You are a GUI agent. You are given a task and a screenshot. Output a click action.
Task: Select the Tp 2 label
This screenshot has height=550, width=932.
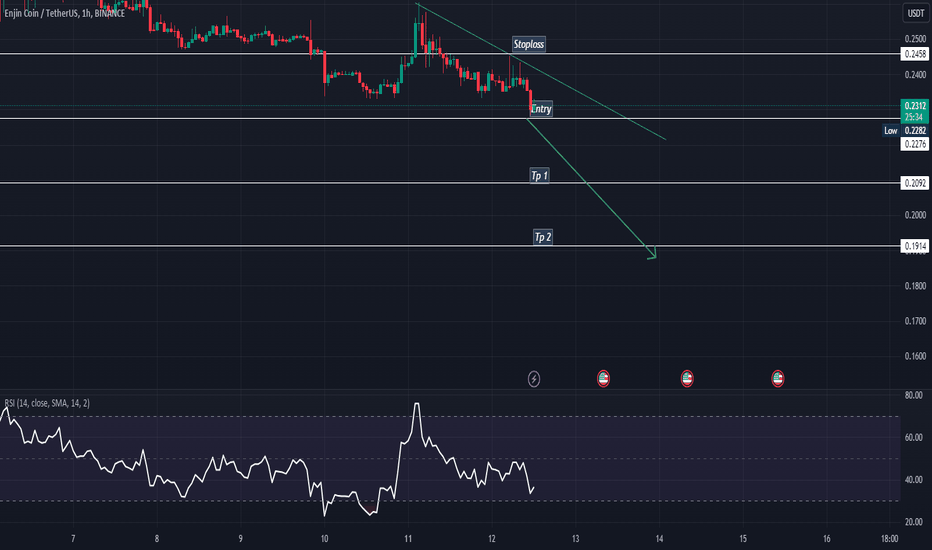543,237
